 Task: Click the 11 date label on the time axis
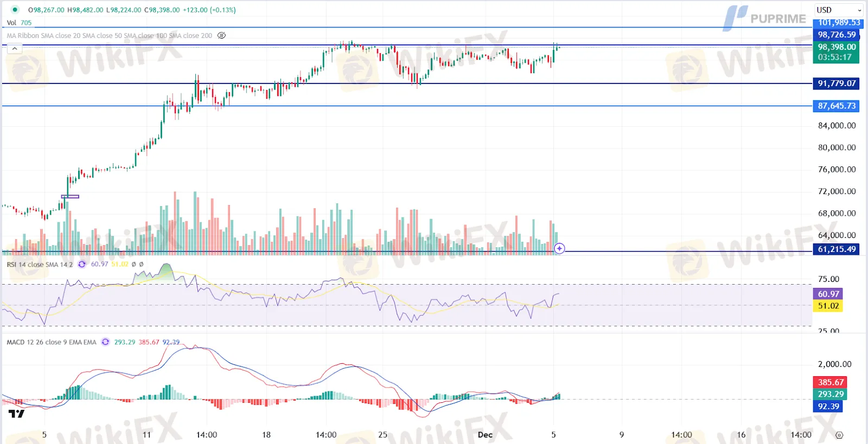click(146, 435)
